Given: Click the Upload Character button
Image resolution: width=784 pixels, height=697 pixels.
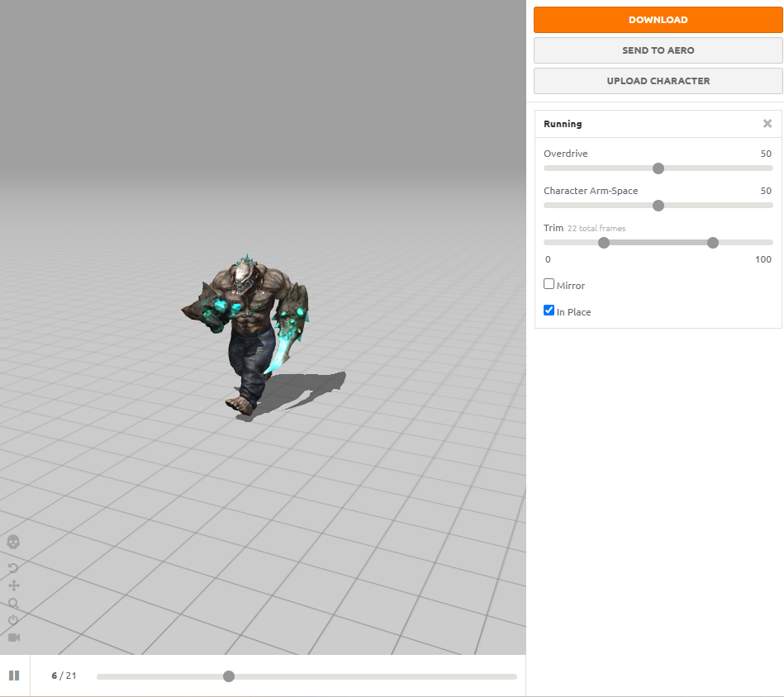Looking at the screenshot, I should (658, 81).
